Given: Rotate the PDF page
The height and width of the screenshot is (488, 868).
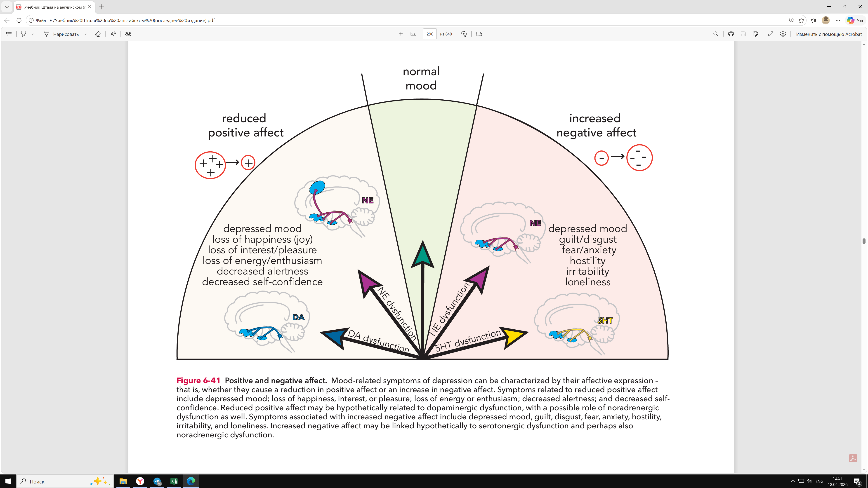Looking at the screenshot, I should 464,34.
